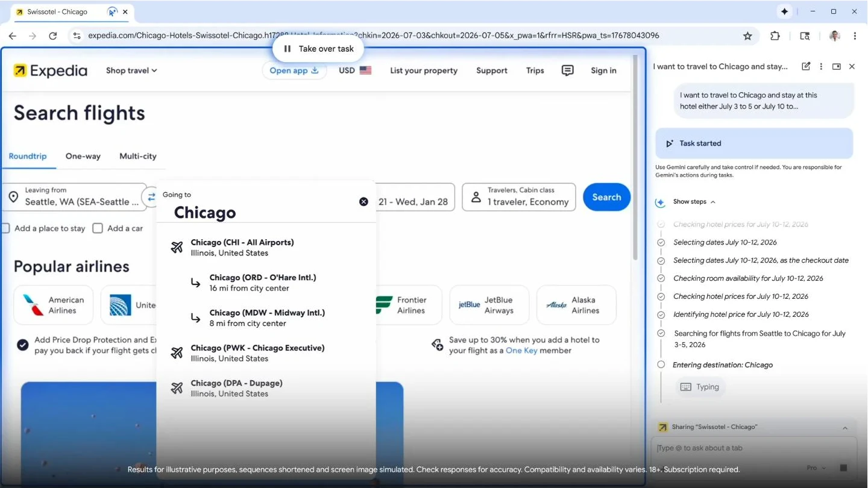
Task: Click the Open app button
Action: [294, 70]
